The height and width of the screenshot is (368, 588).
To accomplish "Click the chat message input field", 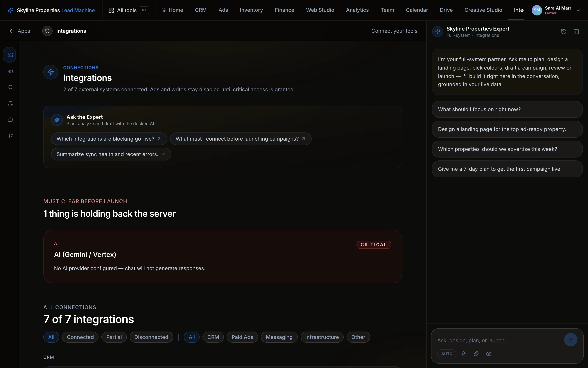I will coord(498,340).
